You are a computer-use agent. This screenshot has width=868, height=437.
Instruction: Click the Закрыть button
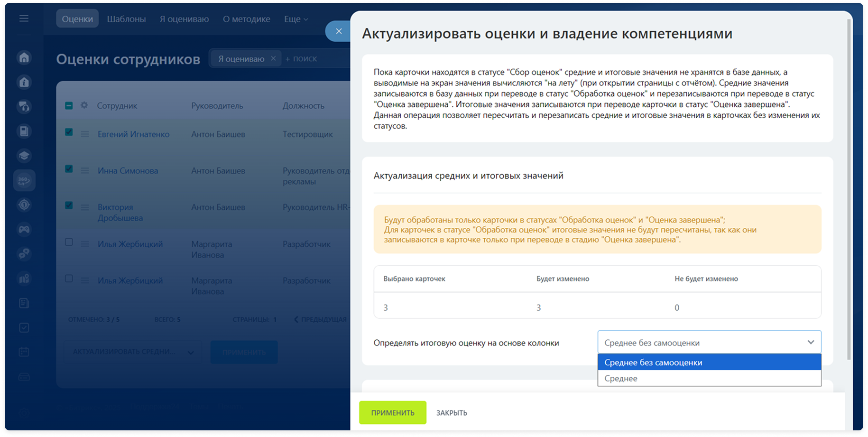(x=451, y=413)
